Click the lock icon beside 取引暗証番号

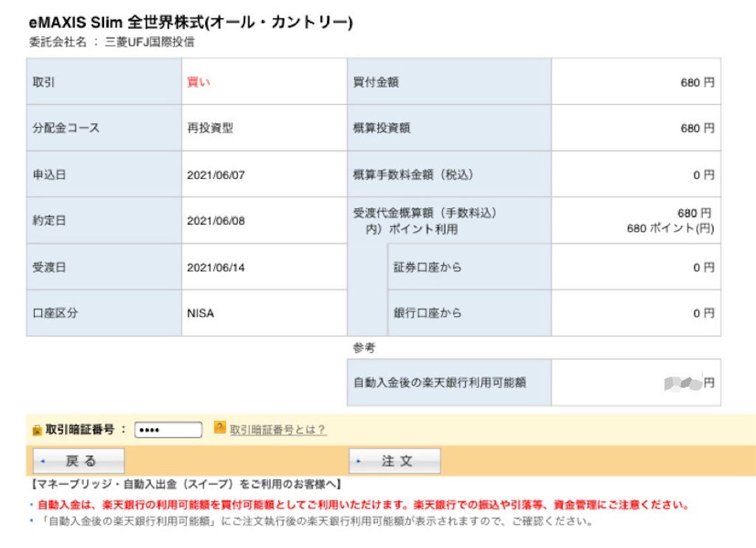[37, 430]
